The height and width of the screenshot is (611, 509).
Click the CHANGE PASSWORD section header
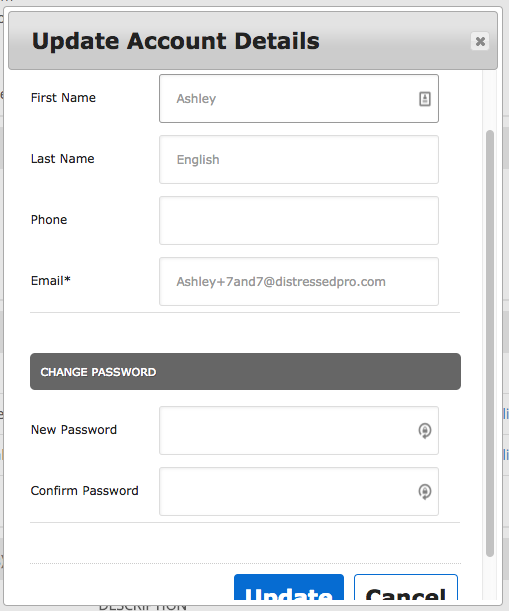(x=245, y=372)
